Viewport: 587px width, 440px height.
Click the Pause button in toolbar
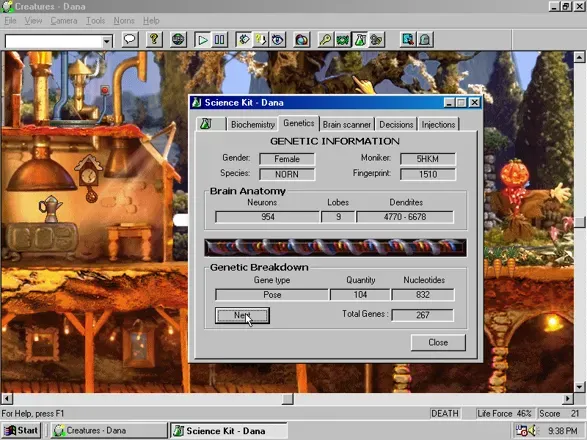[x=219, y=40]
